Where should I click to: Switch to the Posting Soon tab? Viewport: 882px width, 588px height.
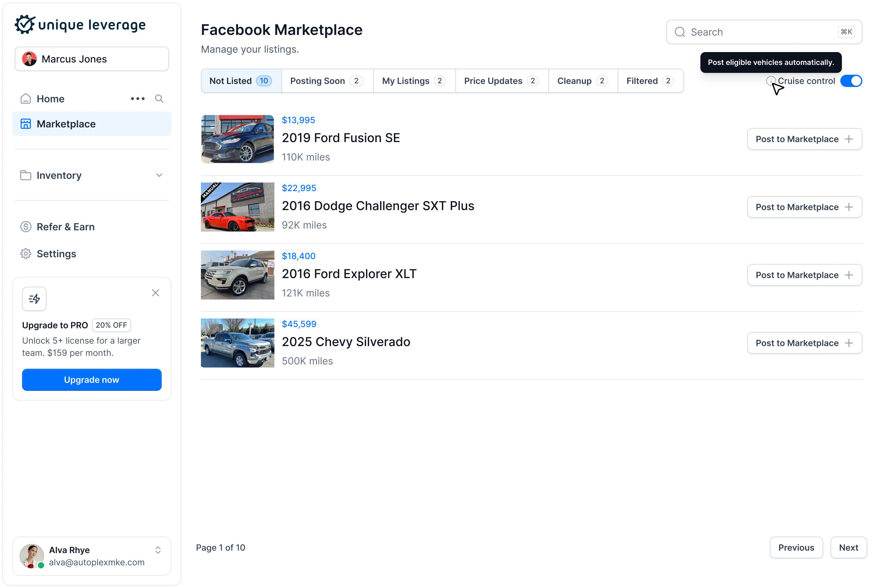coord(327,81)
